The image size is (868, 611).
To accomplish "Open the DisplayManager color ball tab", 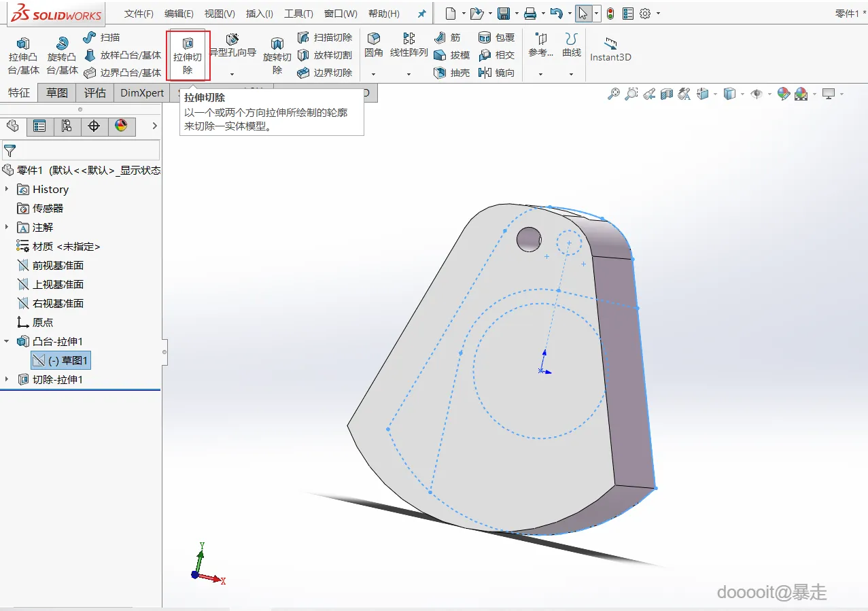I will pos(121,126).
